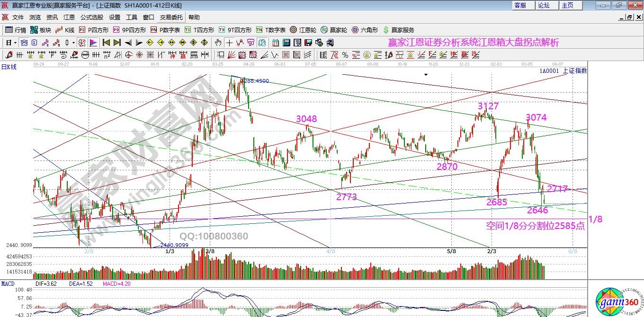
Task: Click the 论坛 forum button
Action: click(x=544, y=5)
